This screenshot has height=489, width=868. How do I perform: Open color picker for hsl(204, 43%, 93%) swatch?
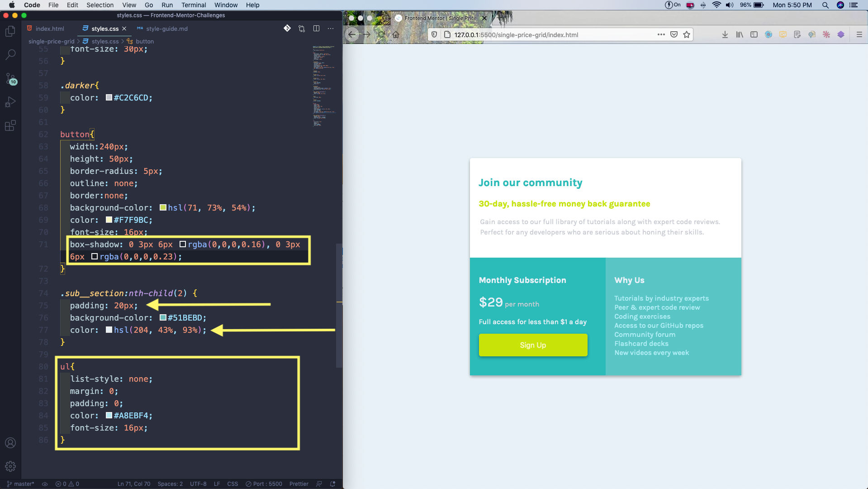[x=109, y=330]
